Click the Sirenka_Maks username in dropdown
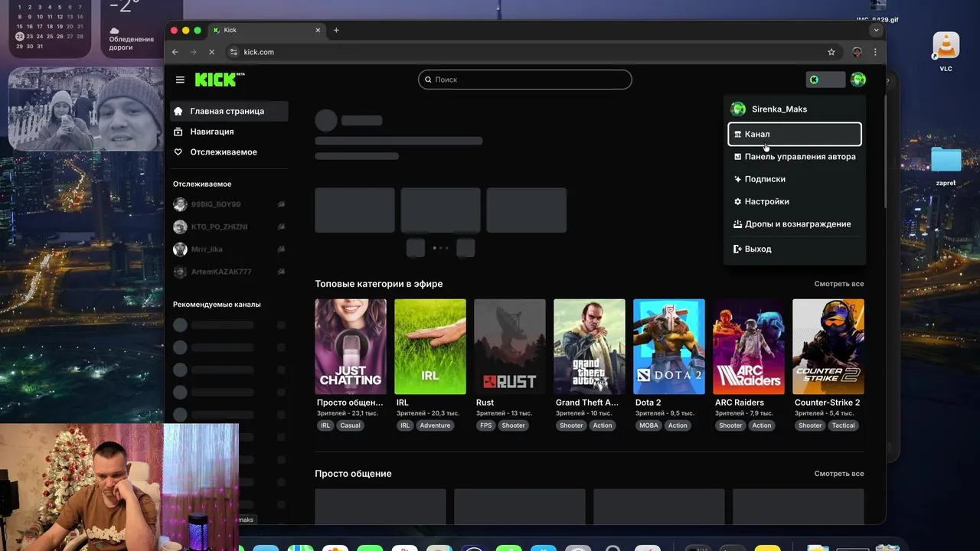The image size is (980, 551). [779, 109]
